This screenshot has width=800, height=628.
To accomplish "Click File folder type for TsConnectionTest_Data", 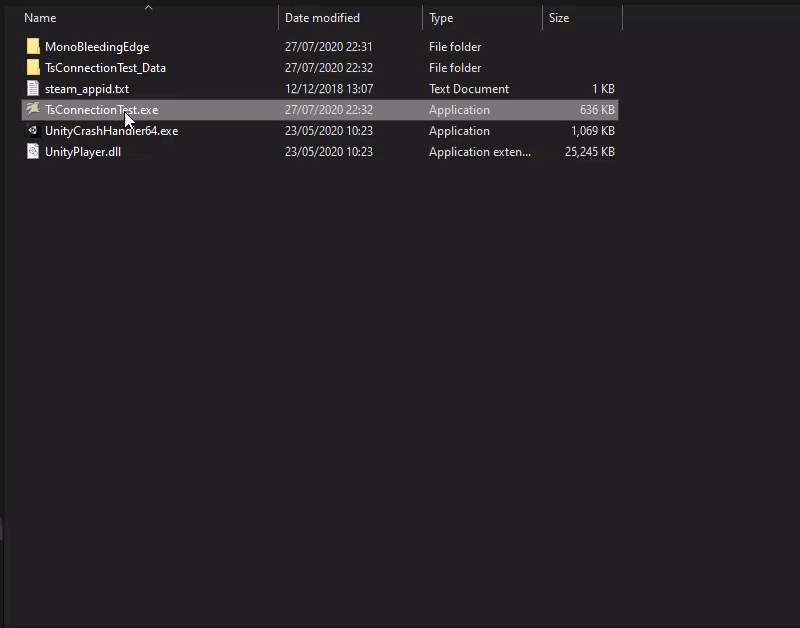I will click(455, 68).
